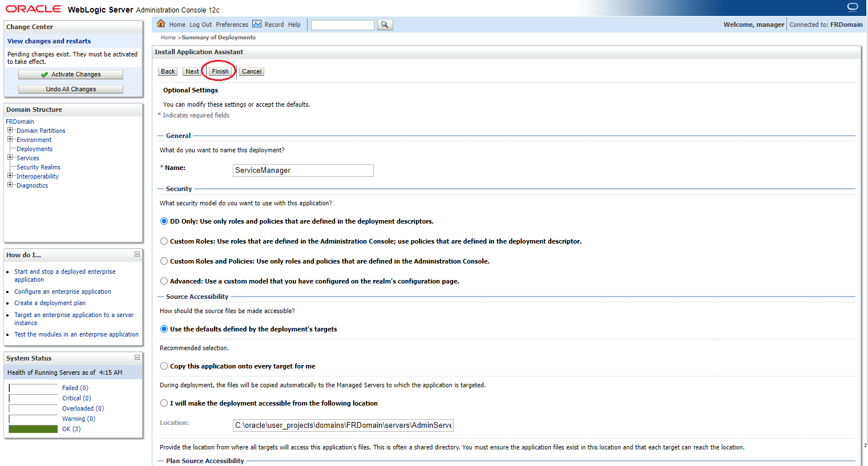Image resolution: width=868 pixels, height=466 pixels.
Task: Open Preferences from the toolbar
Action: [x=232, y=25]
